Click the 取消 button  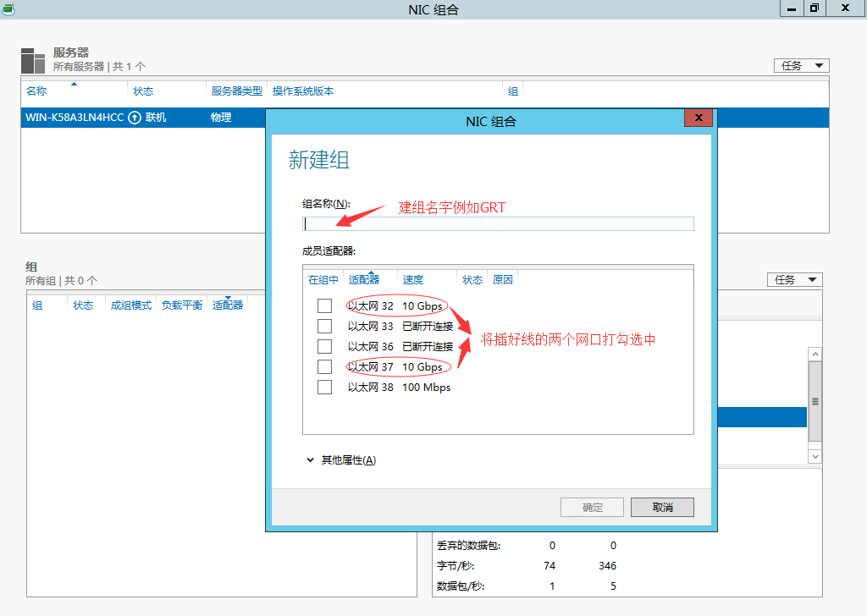tap(662, 507)
